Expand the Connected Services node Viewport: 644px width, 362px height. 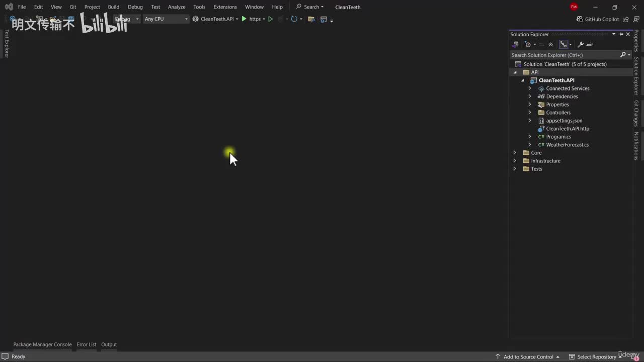pos(529,88)
